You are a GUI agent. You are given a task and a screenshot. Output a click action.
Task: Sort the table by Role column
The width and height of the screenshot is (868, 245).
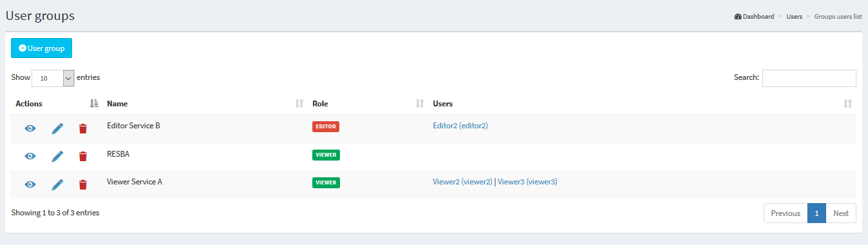420,103
